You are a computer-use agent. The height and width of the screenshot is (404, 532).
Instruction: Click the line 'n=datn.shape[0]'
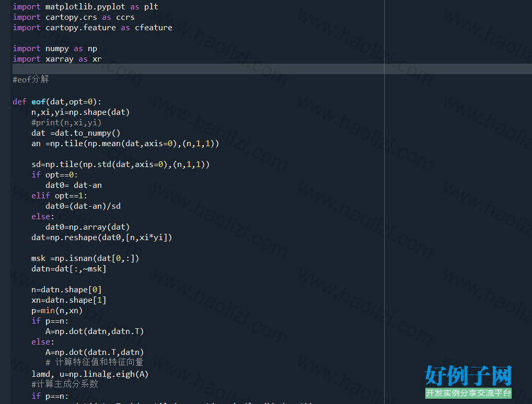coord(66,290)
